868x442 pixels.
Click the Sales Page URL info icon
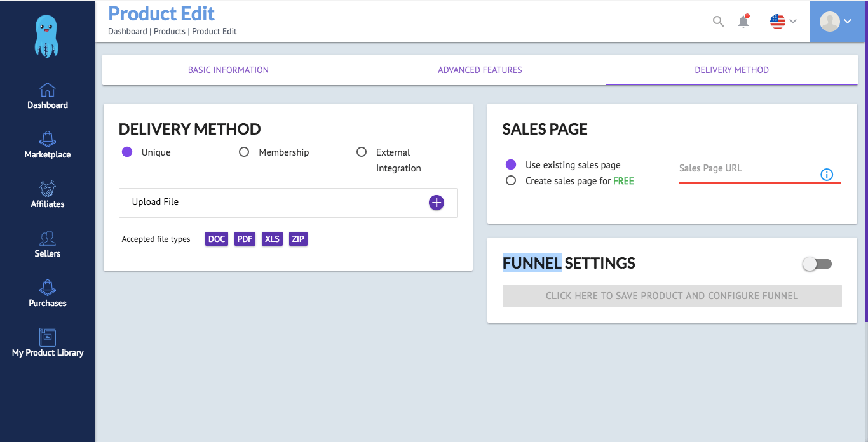click(827, 175)
